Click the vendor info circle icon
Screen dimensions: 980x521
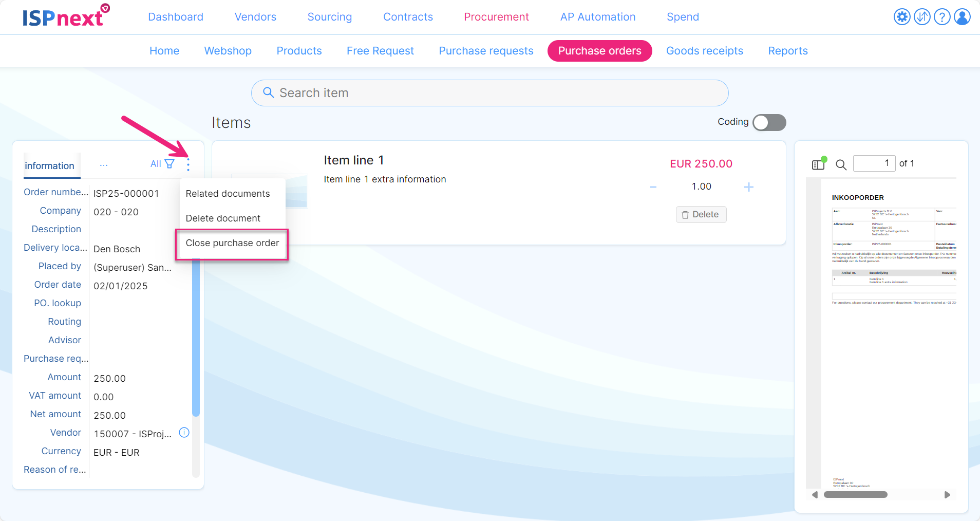coord(184,433)
